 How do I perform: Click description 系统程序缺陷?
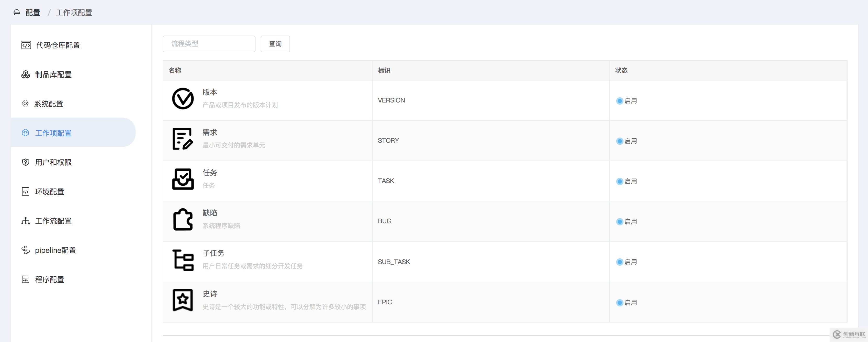[221, 226]
